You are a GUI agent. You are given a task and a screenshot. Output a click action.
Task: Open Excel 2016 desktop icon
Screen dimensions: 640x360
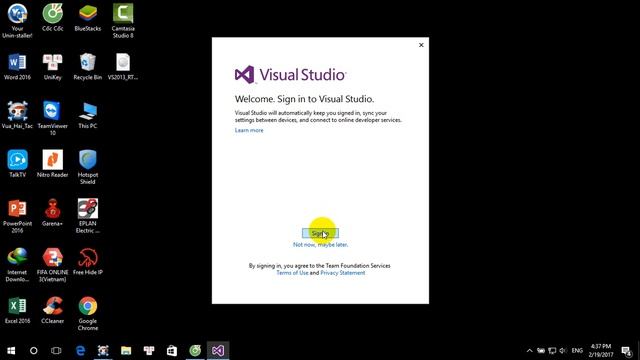(17, 309)
